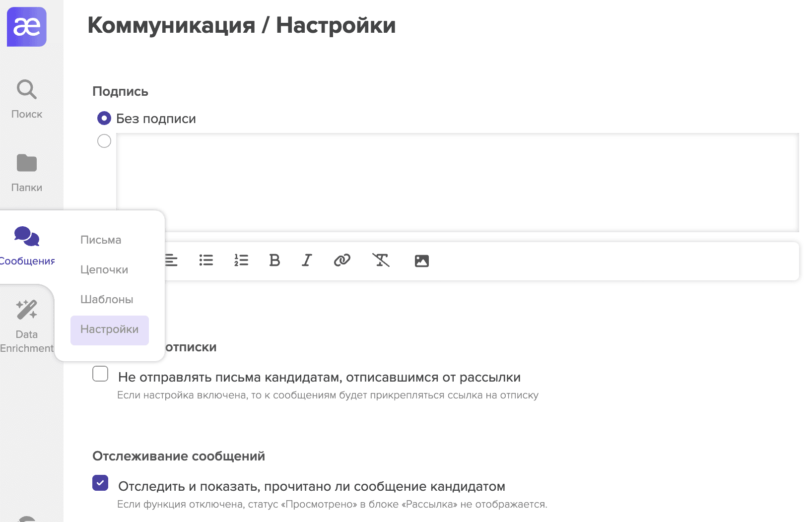Open Цепочки in the submenu

[x=104, y=270]
